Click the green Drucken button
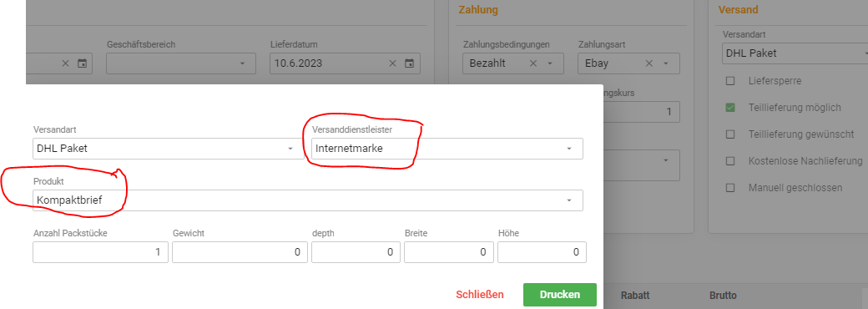This screenshot has width=868, height=309. 560,295
